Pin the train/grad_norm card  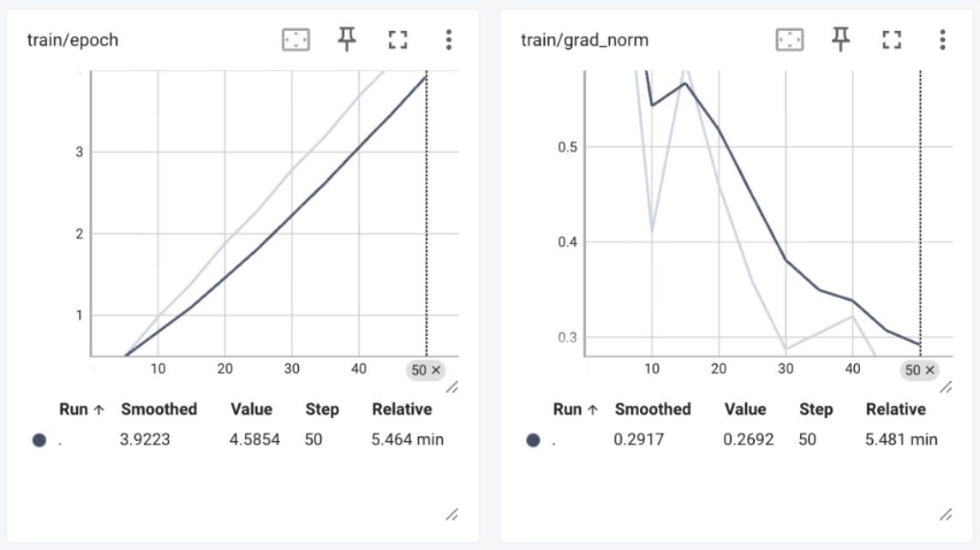point(840,39)
